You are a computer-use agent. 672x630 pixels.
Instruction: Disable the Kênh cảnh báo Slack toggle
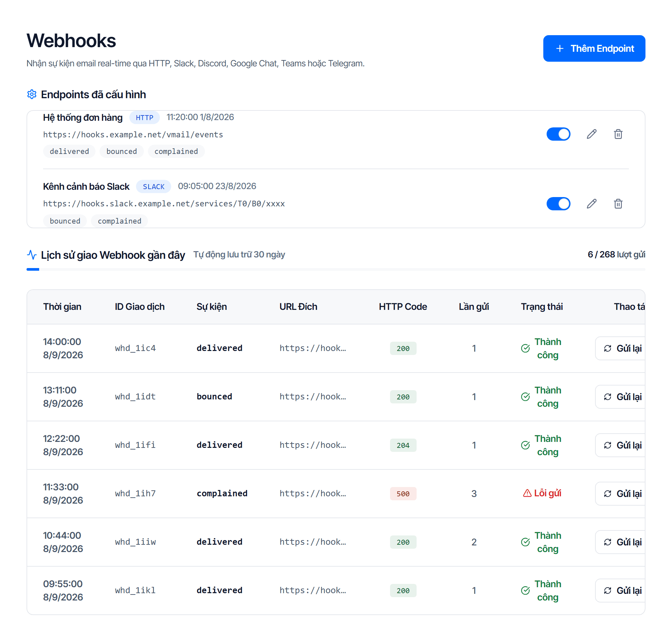[559, 204]
